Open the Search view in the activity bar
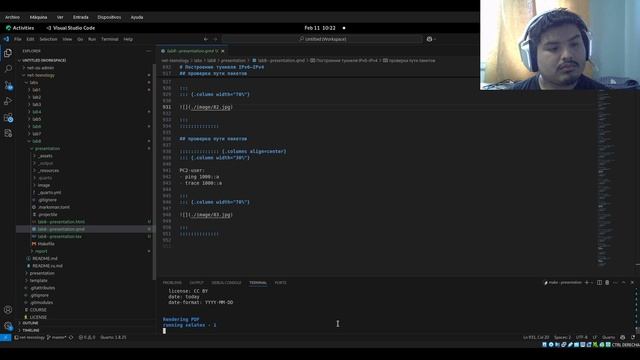Viewport: 640px width, 360px height. click(x=8, y=69)
